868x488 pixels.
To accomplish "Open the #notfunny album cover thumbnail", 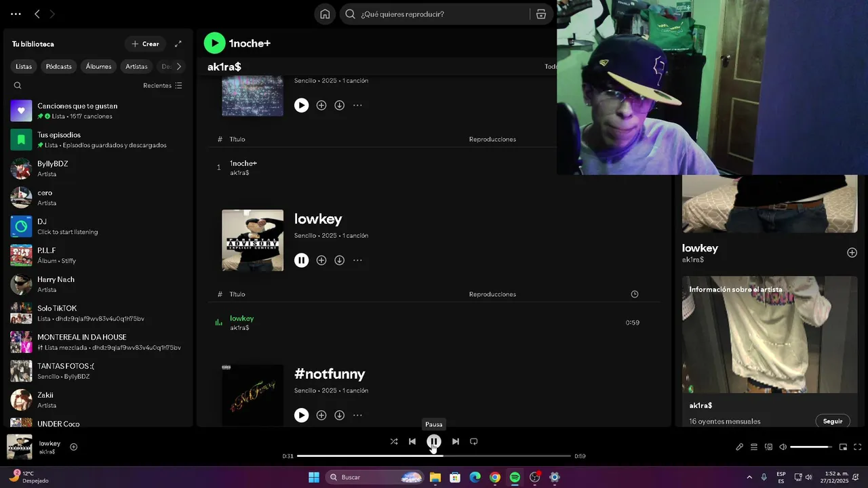I will [x=252, y=395].
